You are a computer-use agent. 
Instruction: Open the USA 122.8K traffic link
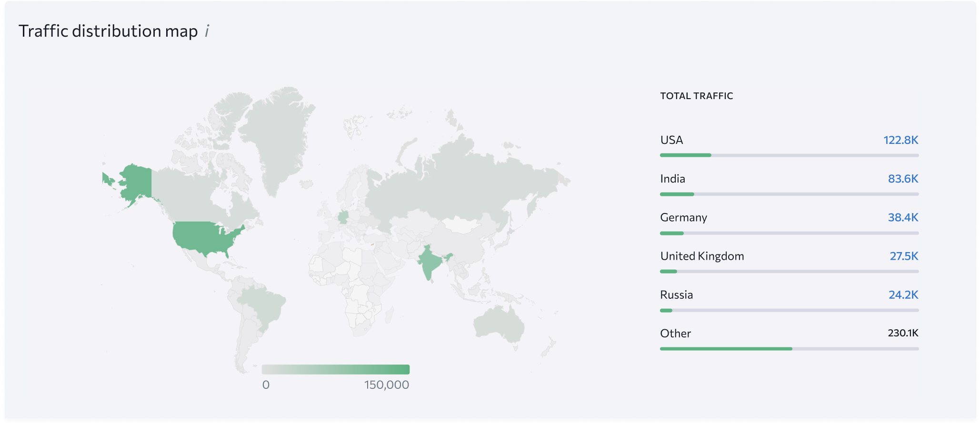point(900,140)
